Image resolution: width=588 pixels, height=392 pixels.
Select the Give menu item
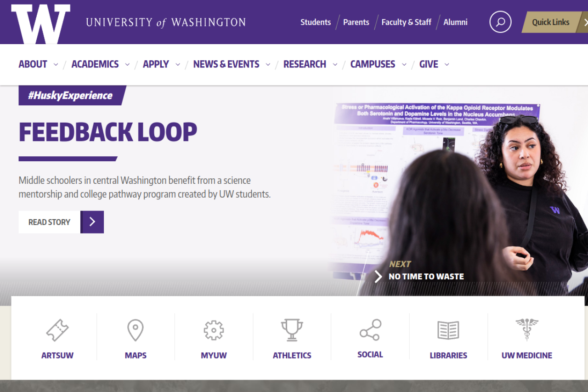coord(429,64)
